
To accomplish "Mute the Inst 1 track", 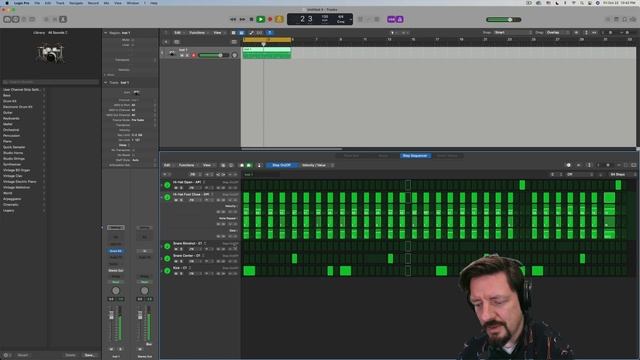I will 182,55.
